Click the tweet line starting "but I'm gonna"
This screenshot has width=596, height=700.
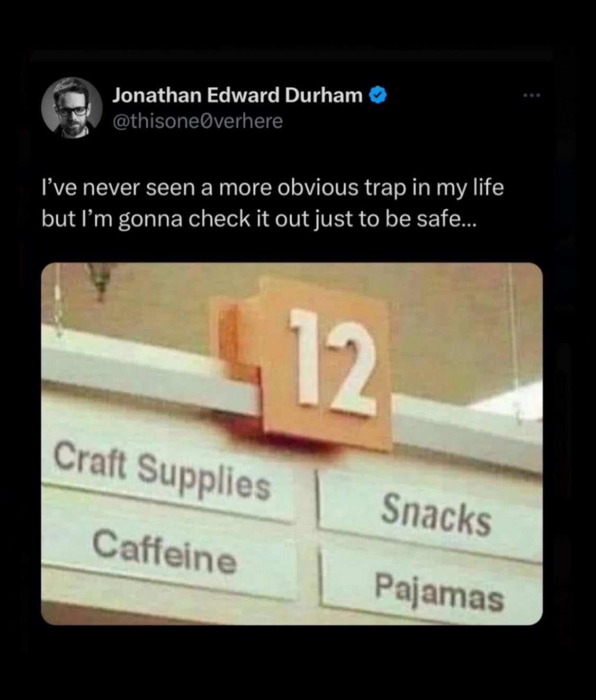(259, 219)
